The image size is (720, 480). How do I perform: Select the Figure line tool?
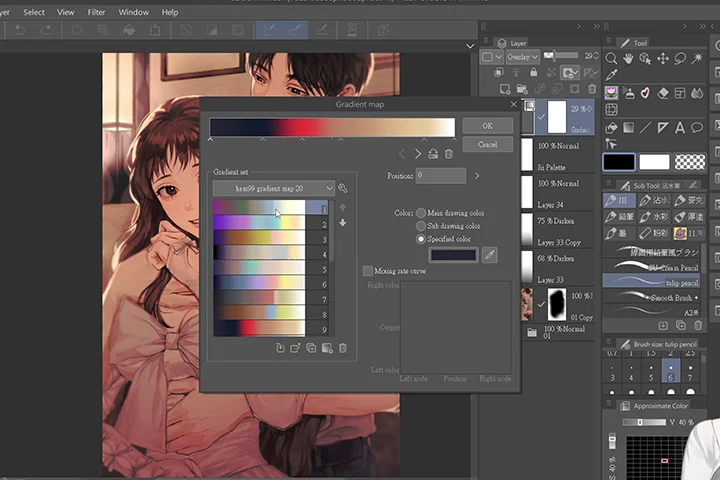pos(646,127)
